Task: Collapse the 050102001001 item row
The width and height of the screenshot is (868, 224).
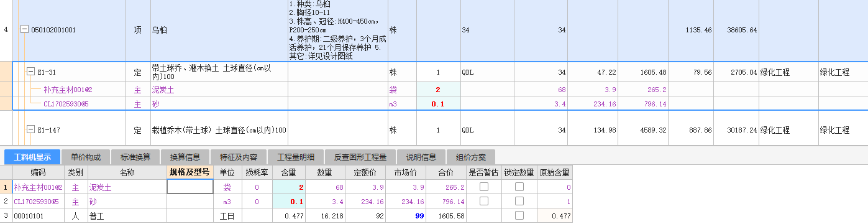Action: [x=24, y=29]
